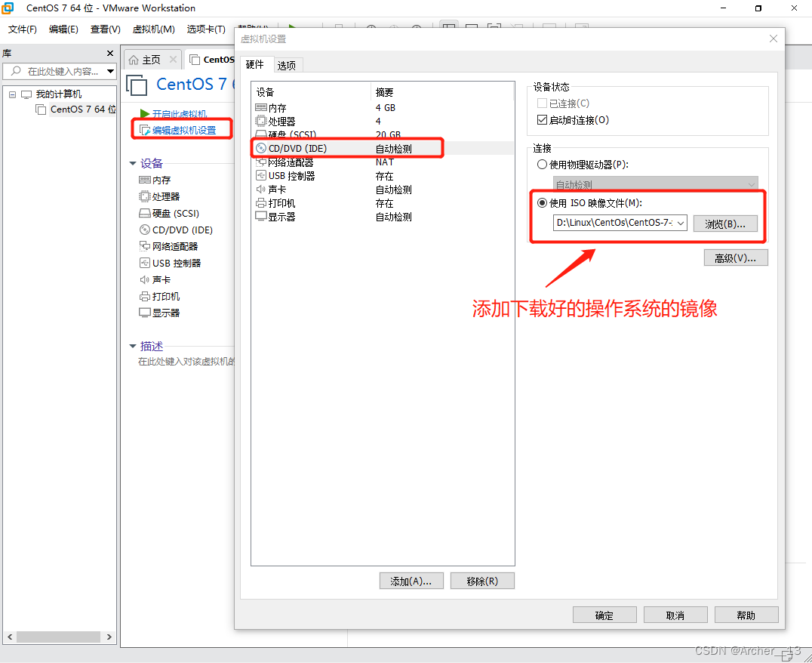
Task: Click the 浏览(B) button
Action: 725,224
